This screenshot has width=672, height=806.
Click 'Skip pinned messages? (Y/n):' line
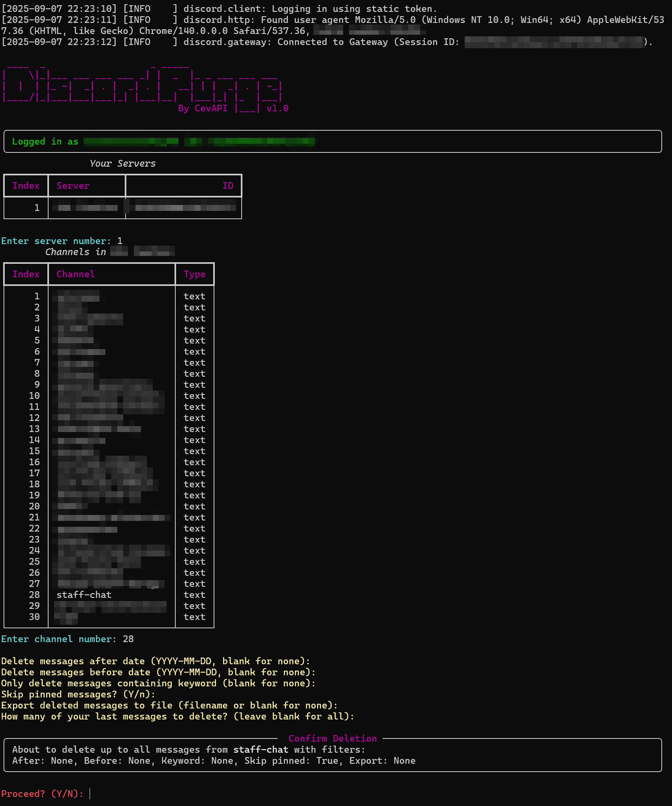click(78, 694)
